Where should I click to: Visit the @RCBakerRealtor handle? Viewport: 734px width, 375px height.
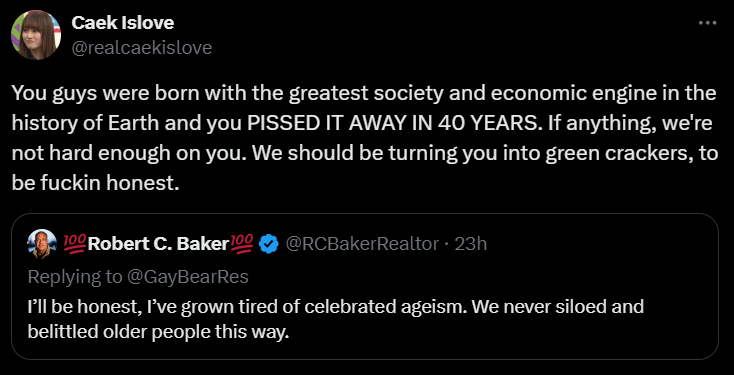tap(362, 243)
